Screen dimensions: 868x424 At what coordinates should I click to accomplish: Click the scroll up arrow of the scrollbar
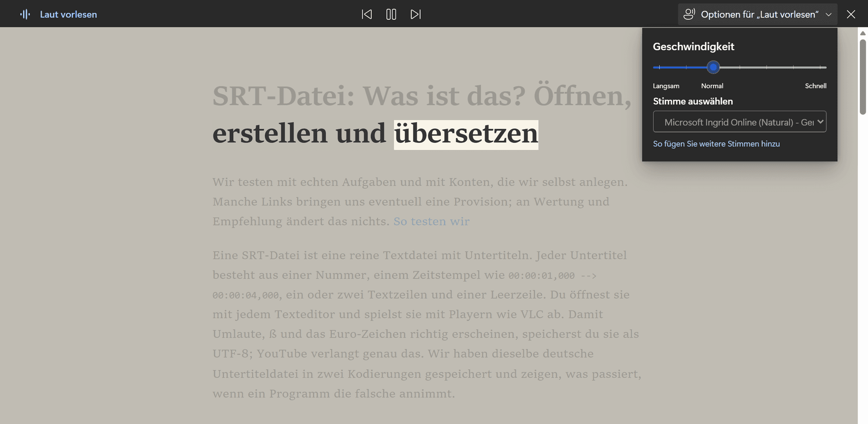coord(863,33)
